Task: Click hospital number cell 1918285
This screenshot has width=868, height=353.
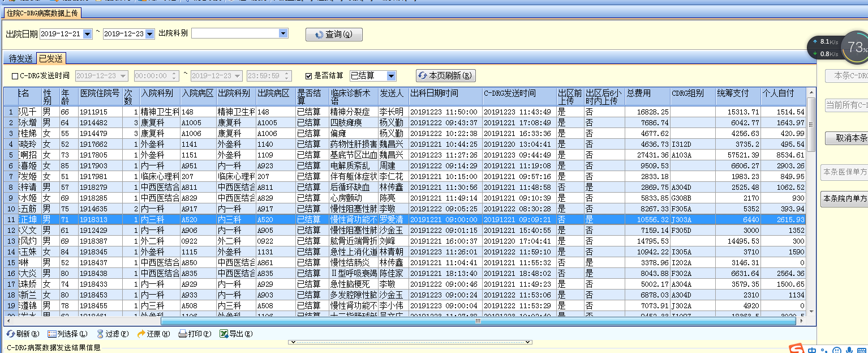Action: 100,198
